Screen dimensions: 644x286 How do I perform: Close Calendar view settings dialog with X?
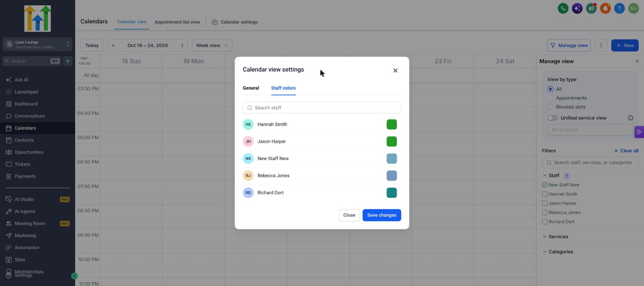tap(395, 71)
